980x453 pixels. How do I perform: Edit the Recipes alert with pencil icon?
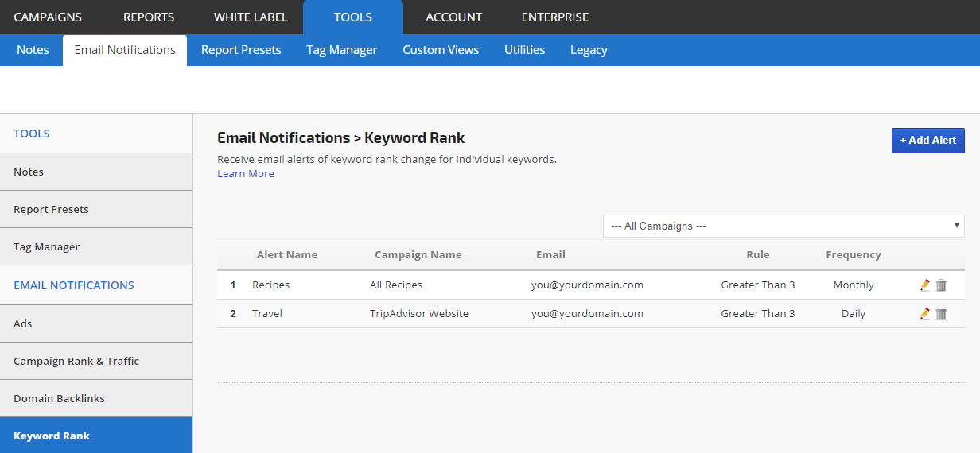click(x=924, y=285)
